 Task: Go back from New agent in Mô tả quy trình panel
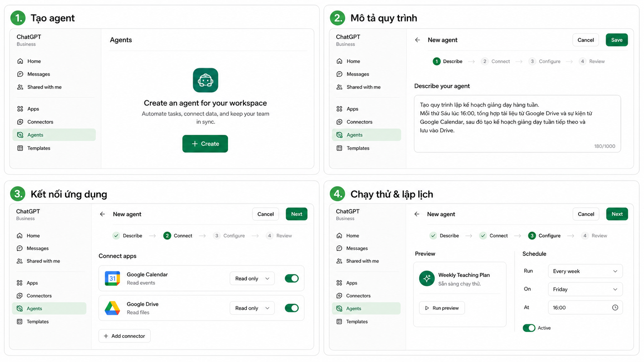coord(418,40)
